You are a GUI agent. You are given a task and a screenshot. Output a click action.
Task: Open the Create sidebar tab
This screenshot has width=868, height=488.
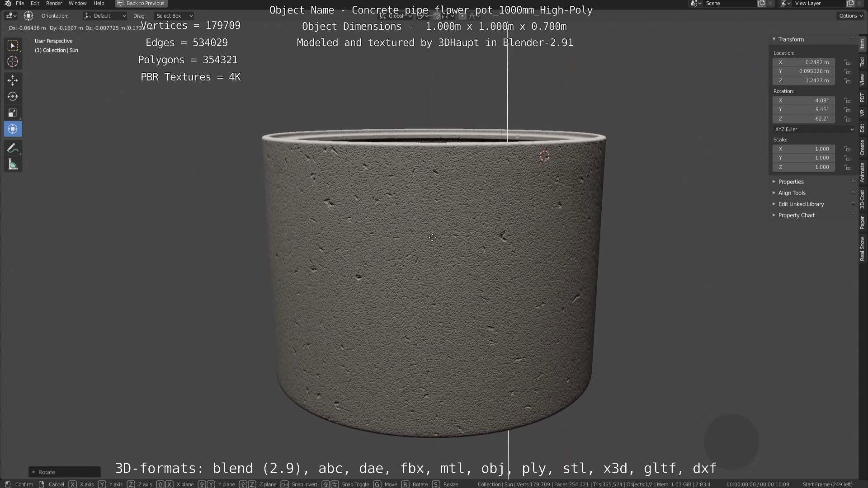[x=863, y=148]
